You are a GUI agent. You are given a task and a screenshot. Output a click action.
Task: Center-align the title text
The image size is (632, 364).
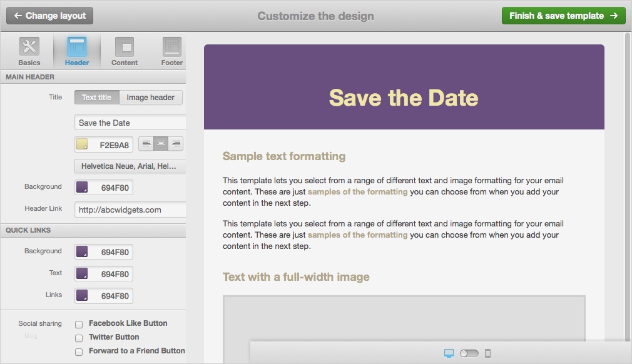click(161, 144)
